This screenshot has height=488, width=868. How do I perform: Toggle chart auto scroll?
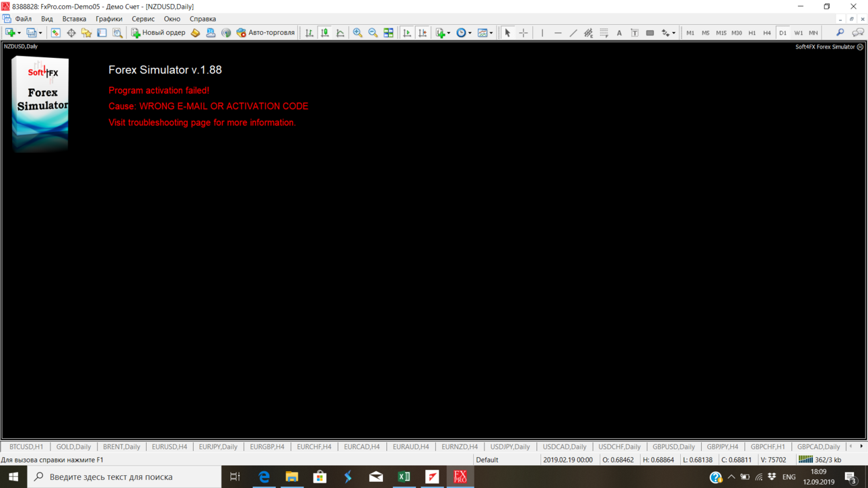point(407,32)
